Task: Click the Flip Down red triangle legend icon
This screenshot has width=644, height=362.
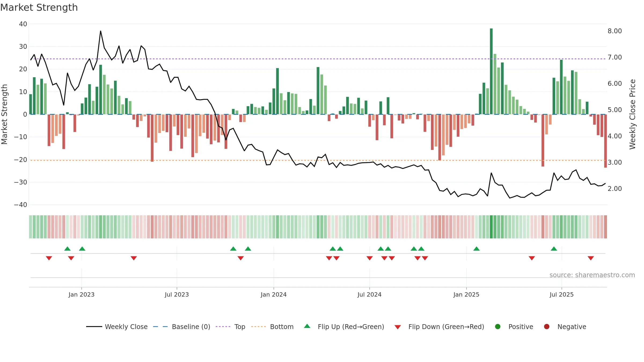Action: tap(398, 327)
